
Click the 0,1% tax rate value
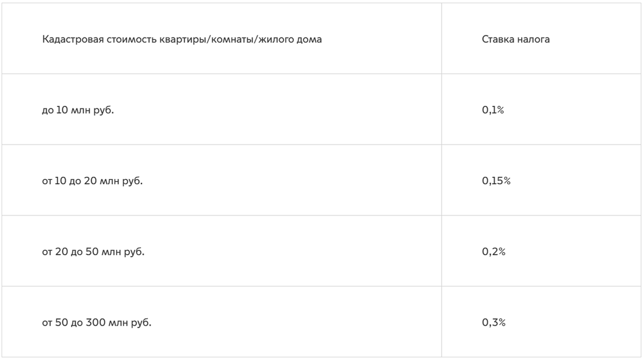pos(492,111)
